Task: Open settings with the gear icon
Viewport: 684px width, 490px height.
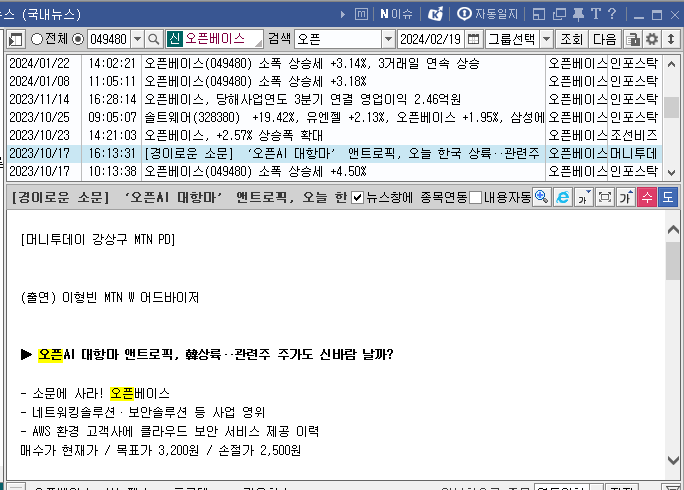Action: [652, 39]
